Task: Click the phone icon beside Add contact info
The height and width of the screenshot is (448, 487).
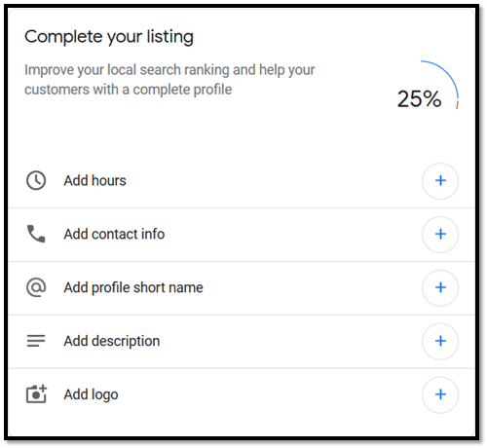Action: 36,234
